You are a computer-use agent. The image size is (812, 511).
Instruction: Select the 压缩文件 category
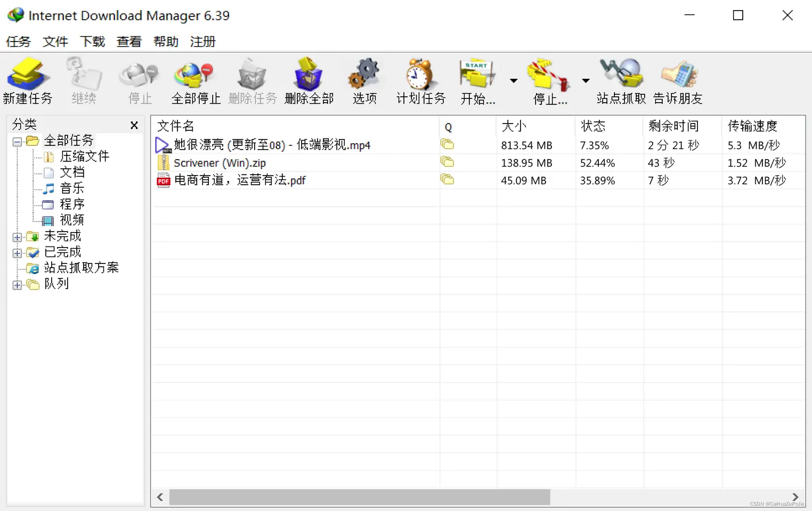tap(84, 156)
